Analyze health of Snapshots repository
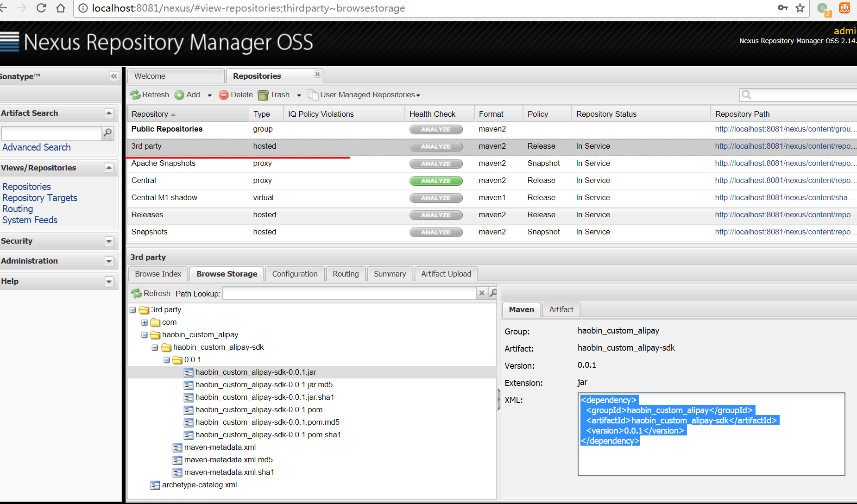 click(x=436, y=232)
